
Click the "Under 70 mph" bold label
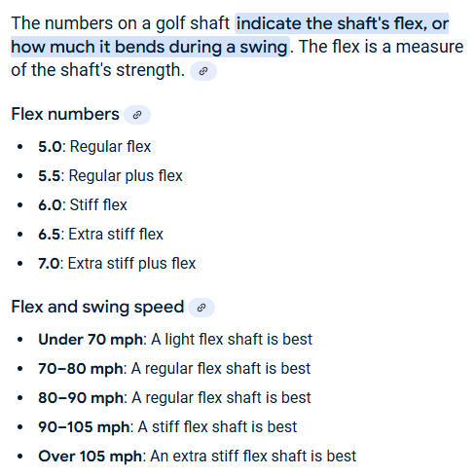tap(91, 340)
